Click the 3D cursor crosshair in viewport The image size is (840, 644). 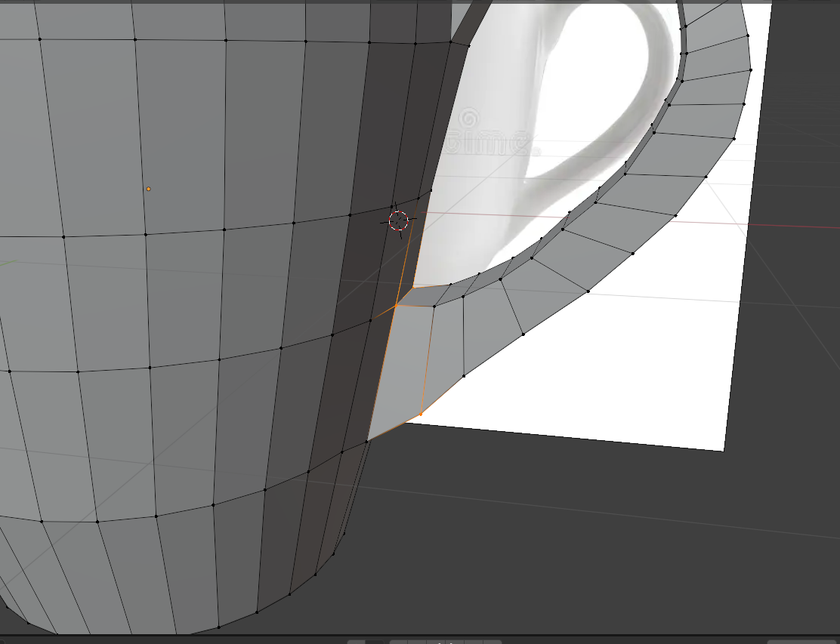398,220
